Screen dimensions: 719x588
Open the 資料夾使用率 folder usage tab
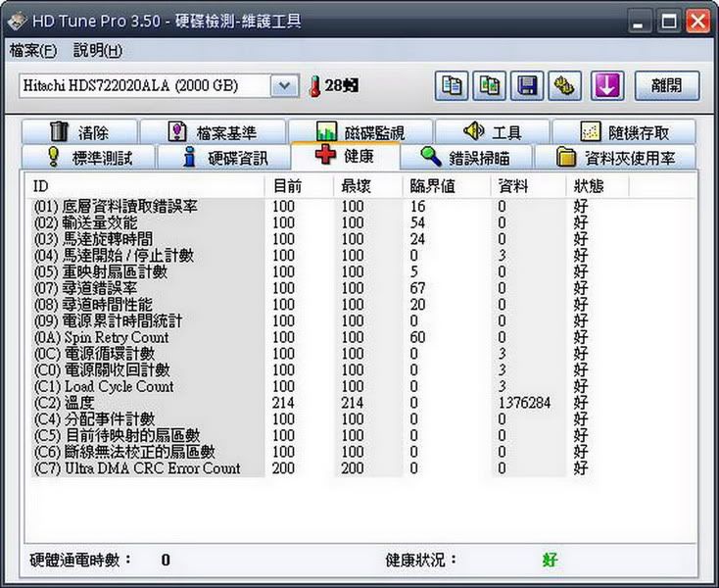coord(624,157)
